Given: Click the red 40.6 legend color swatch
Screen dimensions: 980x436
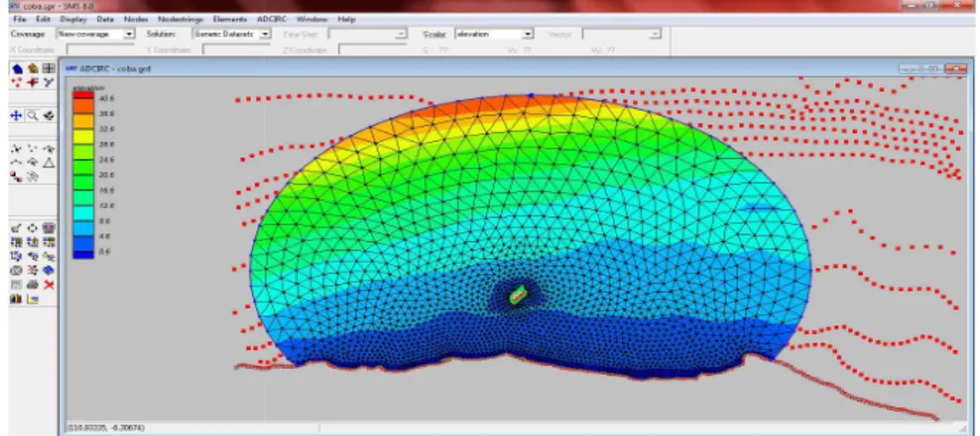Looking at the screenshot, I should tap(84, 95).
